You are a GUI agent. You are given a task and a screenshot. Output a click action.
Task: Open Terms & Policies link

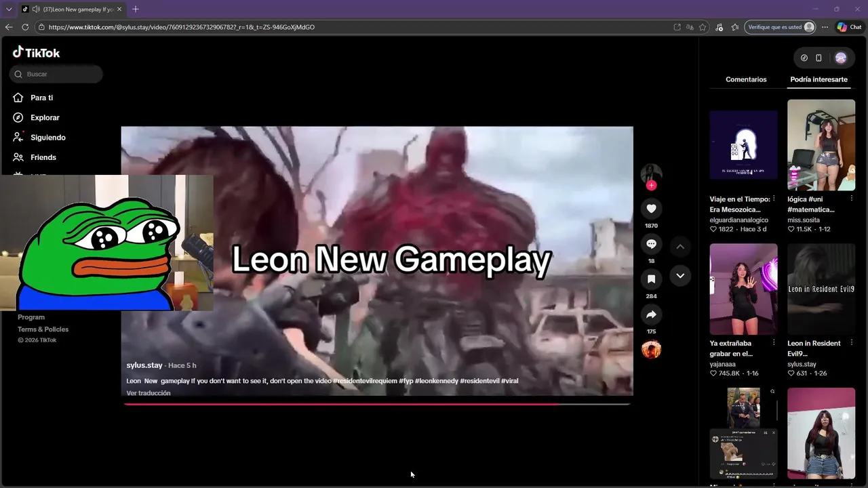[x=43, y=329]
